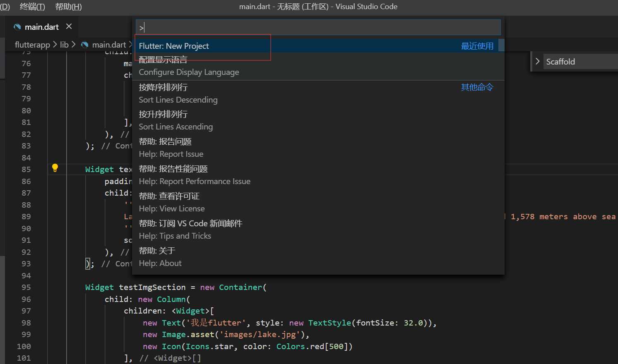The width and height of the screenshot is (618, 364).
Task: Click the testImgSection identifier on line 95
Action: 152,287
